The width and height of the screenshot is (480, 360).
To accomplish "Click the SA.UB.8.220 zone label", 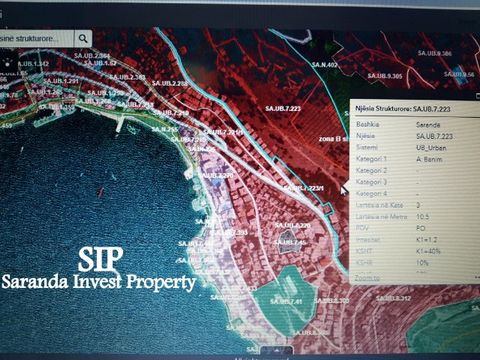I will 293,226.
